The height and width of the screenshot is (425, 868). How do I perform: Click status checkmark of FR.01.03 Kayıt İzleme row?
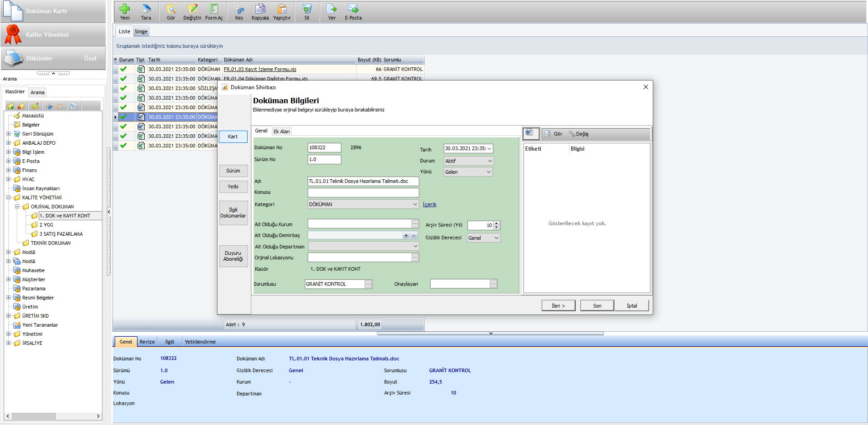[x=123, y=69]
